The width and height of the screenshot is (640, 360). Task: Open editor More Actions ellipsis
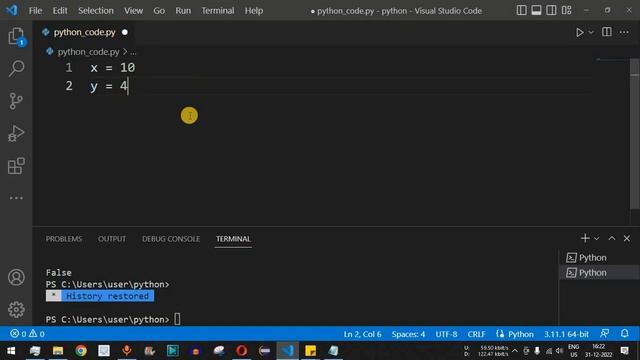click(624, 32)
